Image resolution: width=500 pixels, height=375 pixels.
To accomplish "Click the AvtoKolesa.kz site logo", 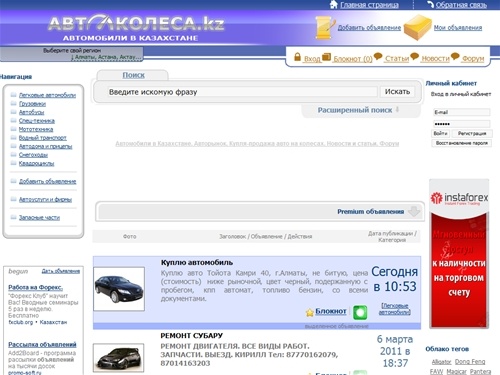I will (x=136, y=28).
